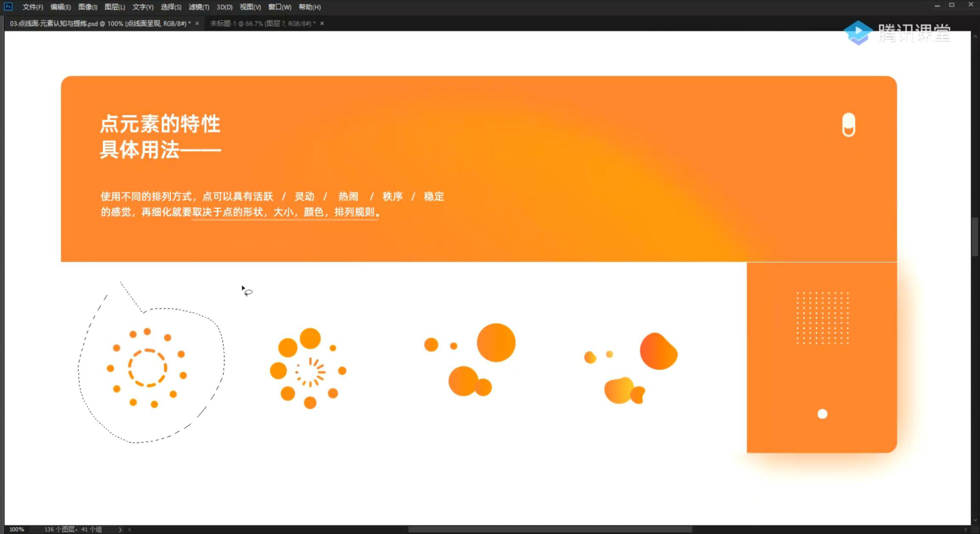
Task: Open the 视图(V) menu
Action: click(250, 7)
